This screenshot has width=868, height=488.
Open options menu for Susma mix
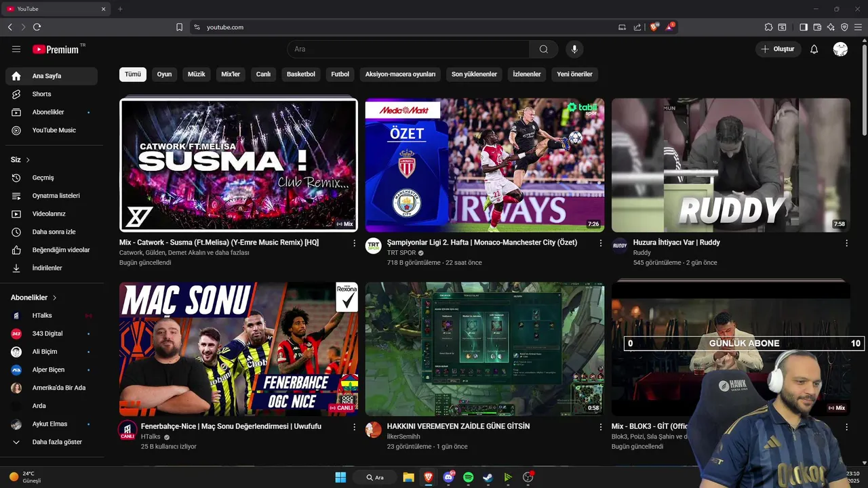[x=354, y=243]
